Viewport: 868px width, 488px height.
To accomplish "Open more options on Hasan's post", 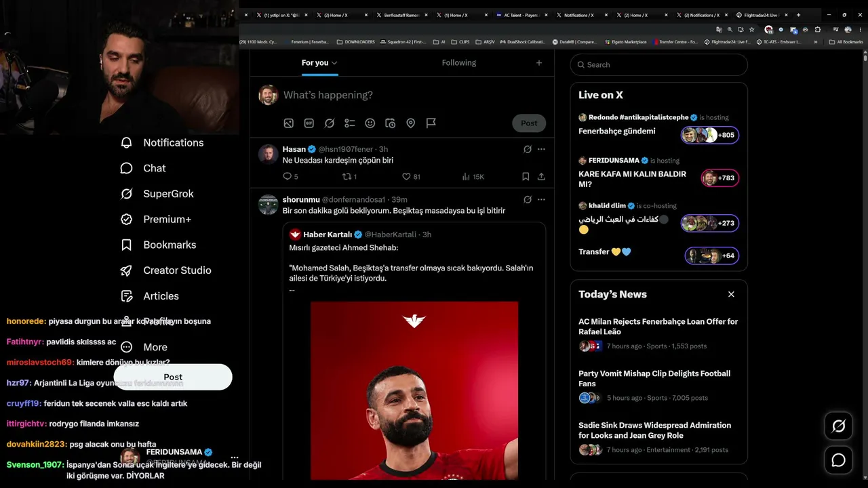I will pos(541,149).
